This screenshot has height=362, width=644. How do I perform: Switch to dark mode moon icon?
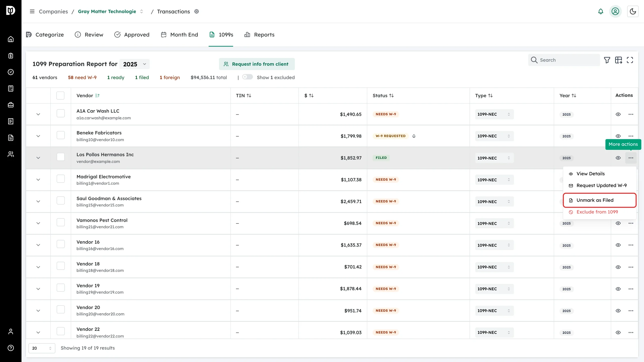click(x=633, y=12)
